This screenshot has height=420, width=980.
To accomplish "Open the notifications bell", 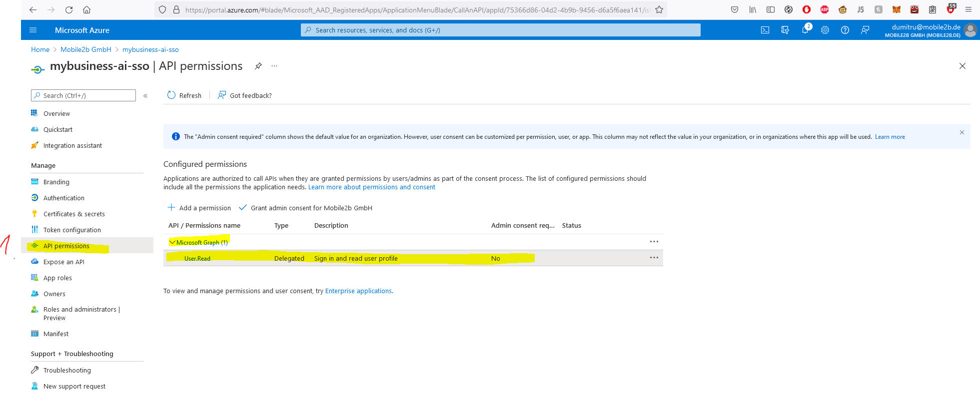I will click(x=805, y=30).
